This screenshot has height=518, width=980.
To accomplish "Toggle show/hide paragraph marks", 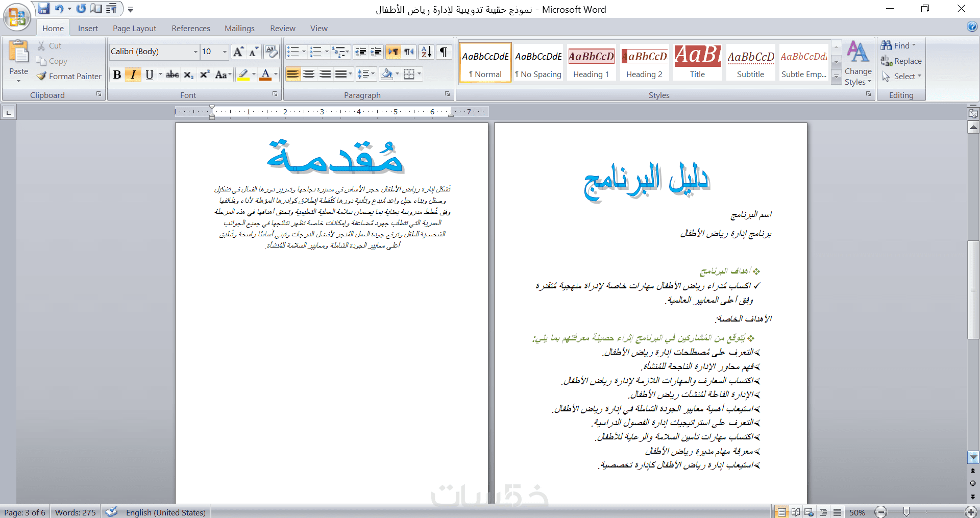I will (x=444, y=52).
